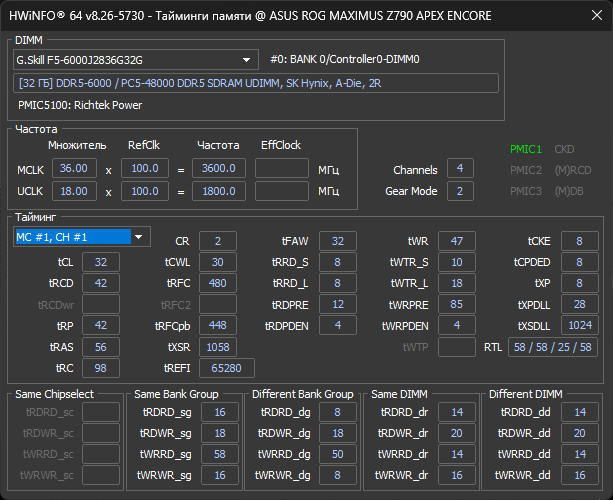Screen dimensions: 613x500
Task: Click the tWTR_L value 18
Action: pos(457,283)
